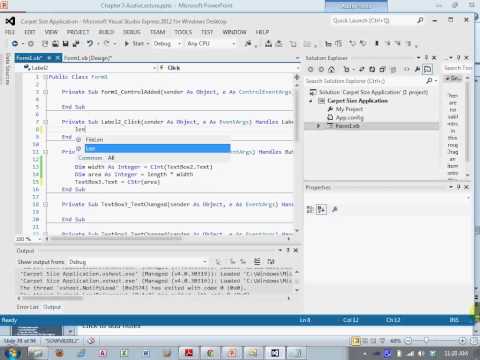Open the Any CPU platform dropdown

[x=211, y=44]
